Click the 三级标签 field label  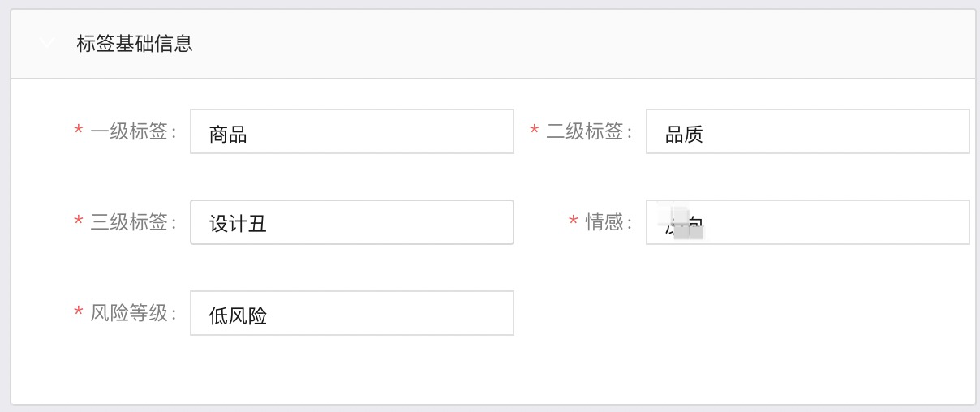click(132, 222)
